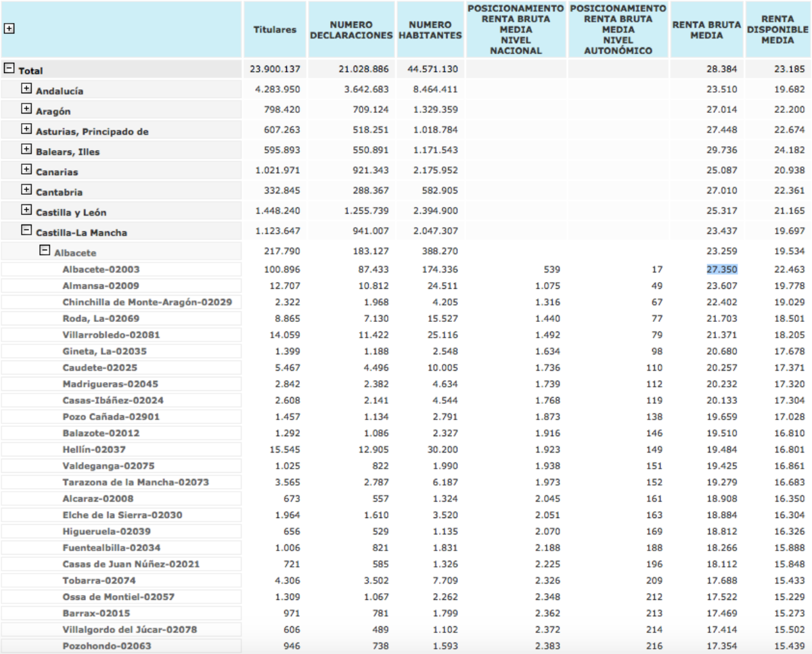Expand the Canarias region
The image size is (812, 654).
pyautogui.click(x=26, y=170)
